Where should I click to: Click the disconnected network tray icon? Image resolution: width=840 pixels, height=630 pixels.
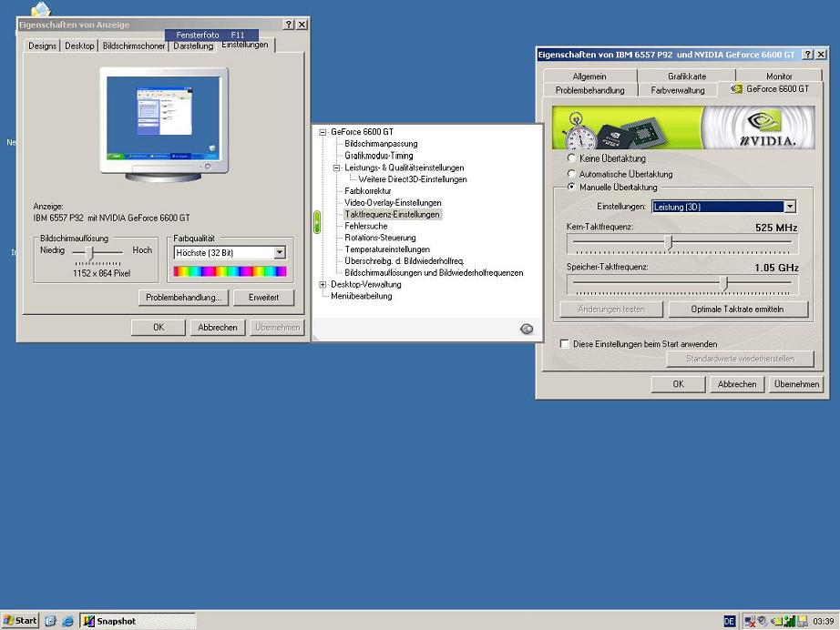coord(750,621)
